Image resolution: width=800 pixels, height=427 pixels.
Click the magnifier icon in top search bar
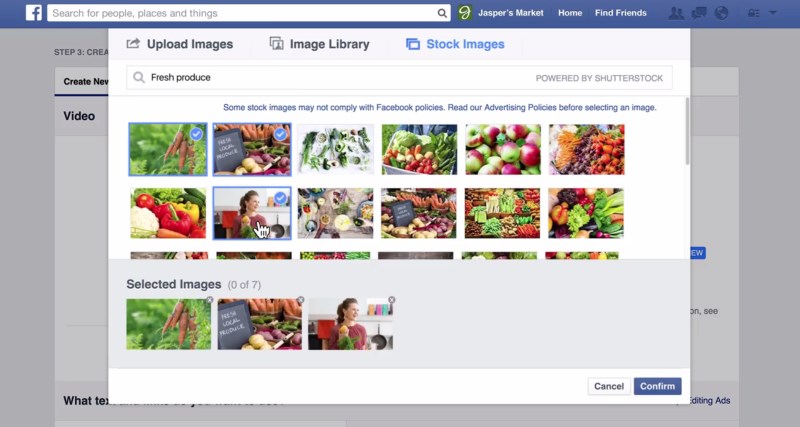click(x=442, y=13)
